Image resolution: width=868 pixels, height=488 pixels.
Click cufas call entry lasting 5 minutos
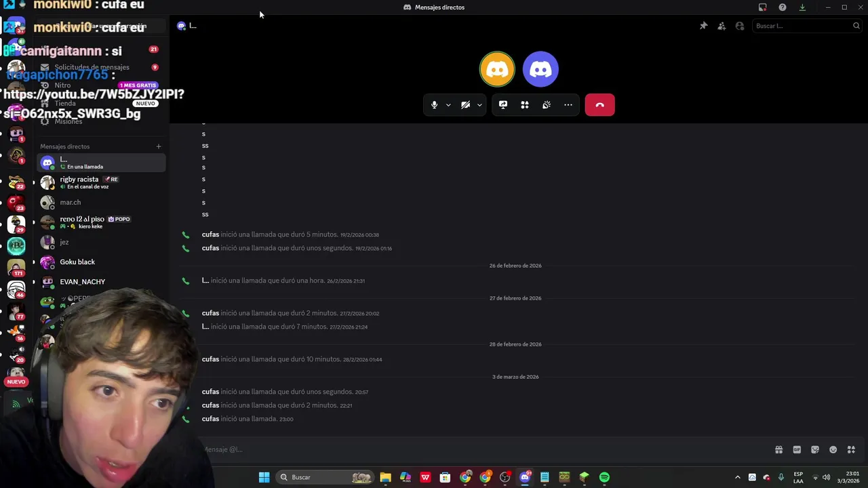pos(290,235)
